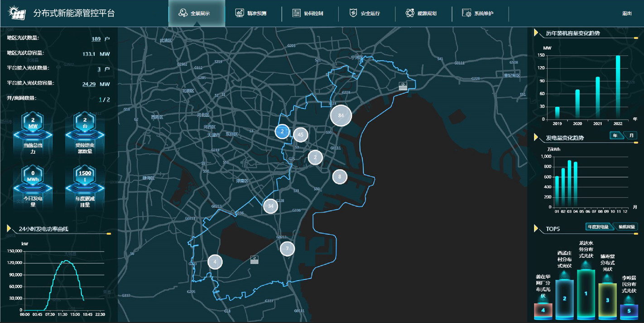Click the 退出 logout button
644x323 pixels.
627,14
